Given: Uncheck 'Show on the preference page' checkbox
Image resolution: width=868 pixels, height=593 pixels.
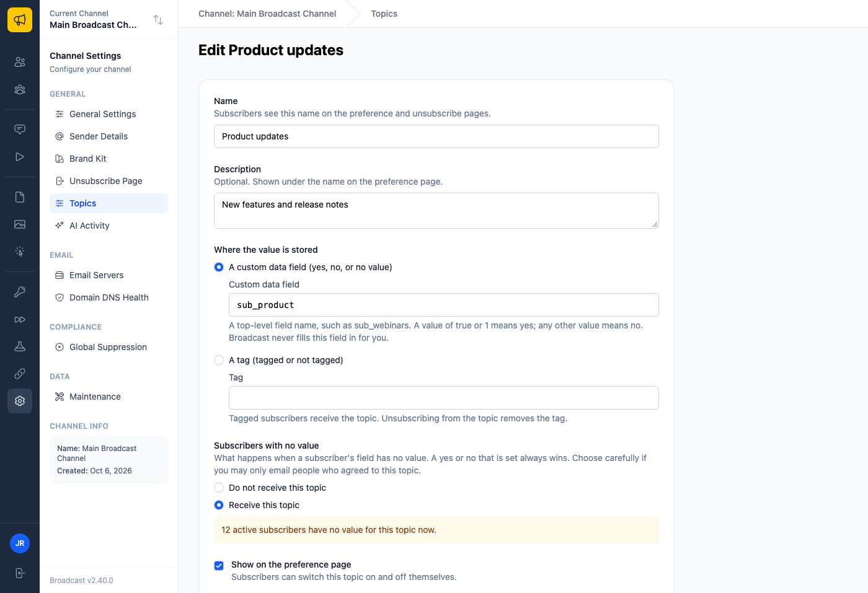Looking at the screenshot, I should (x=219, y=565).
